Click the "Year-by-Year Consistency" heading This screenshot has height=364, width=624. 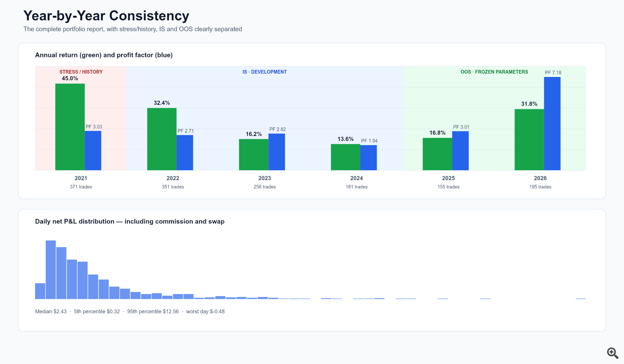coord(106,16)
